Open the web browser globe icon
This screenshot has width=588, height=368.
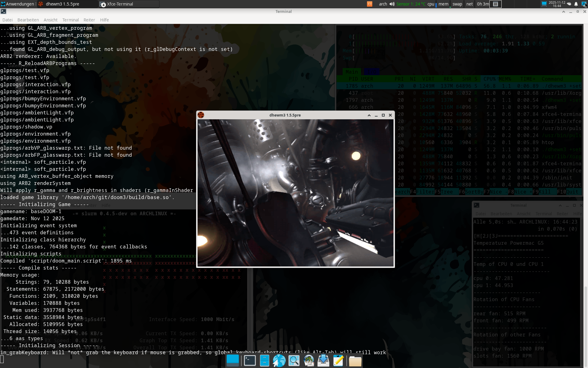tap(279, 361)
